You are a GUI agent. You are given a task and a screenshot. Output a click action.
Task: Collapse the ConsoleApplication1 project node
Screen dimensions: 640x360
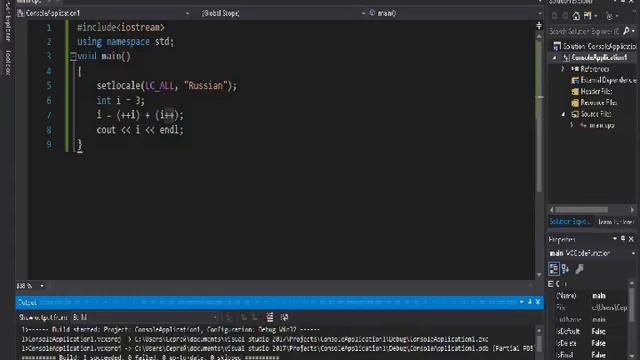click(x=554, y=58)
